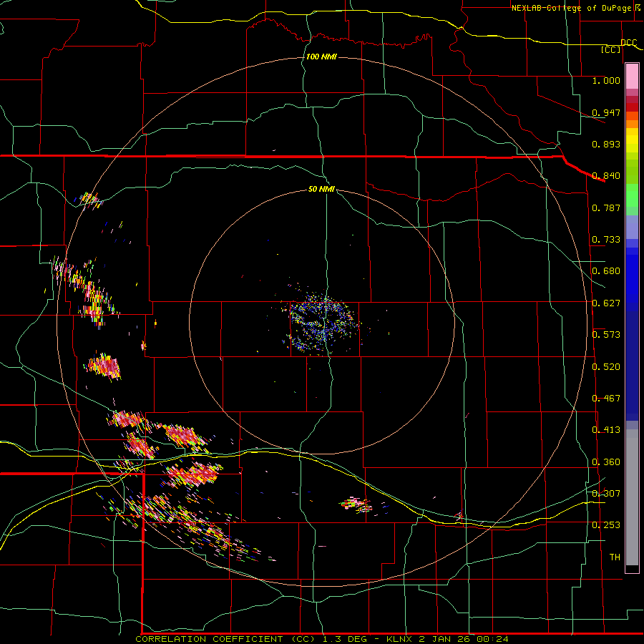Screen dimensions: 644x644
Task: Click the 0.253 legend value
Action: point(606,525)
